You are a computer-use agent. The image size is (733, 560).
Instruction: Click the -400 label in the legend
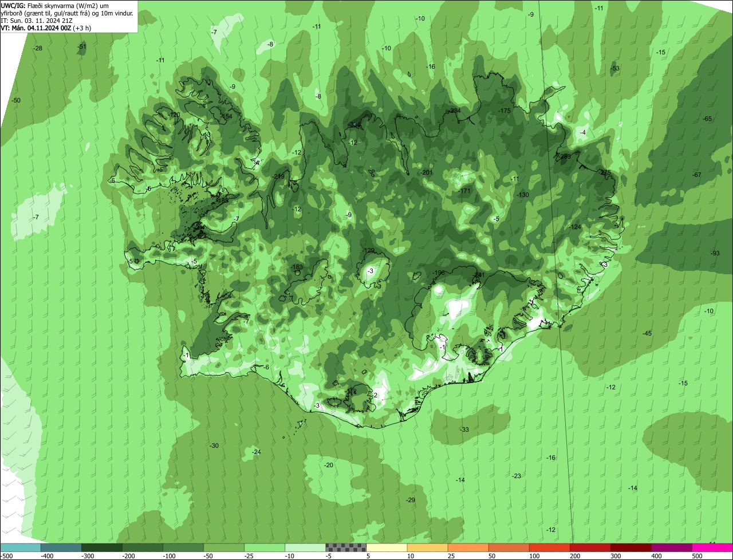[47, 556]
